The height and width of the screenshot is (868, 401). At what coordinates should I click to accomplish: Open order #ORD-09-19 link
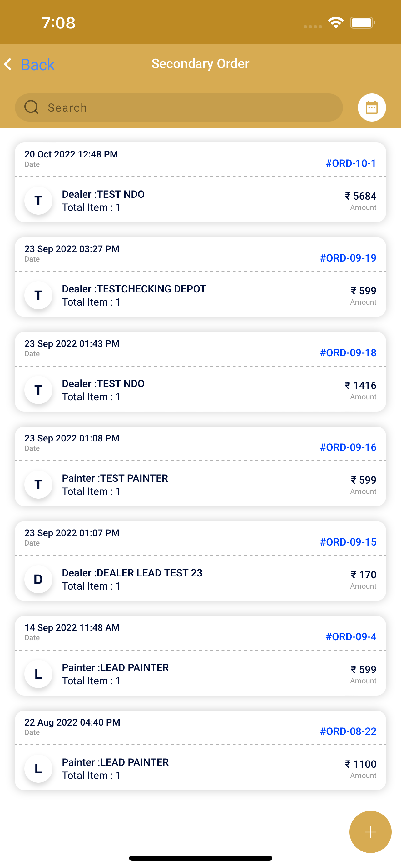[x=348, y=258]
